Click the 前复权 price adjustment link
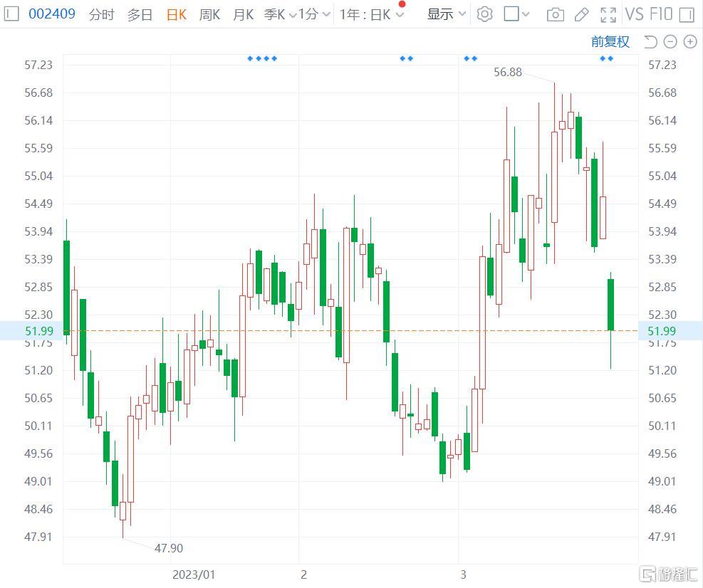 [610, 42]
